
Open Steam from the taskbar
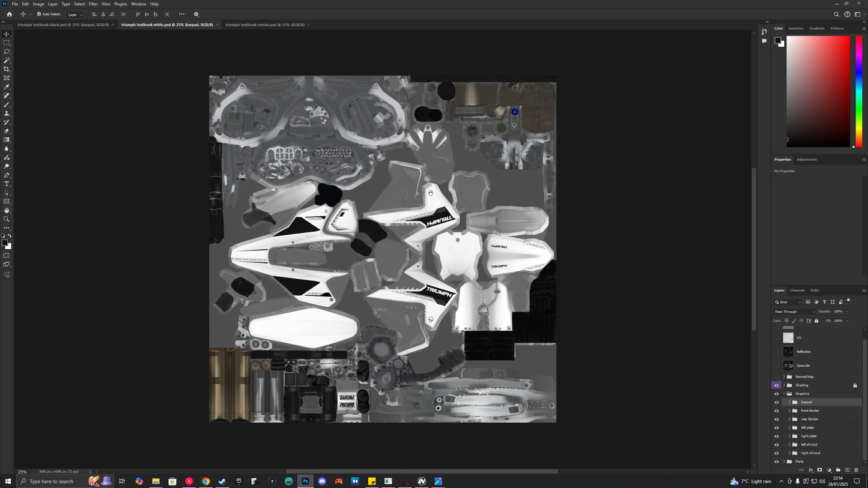tap(222, 481)
